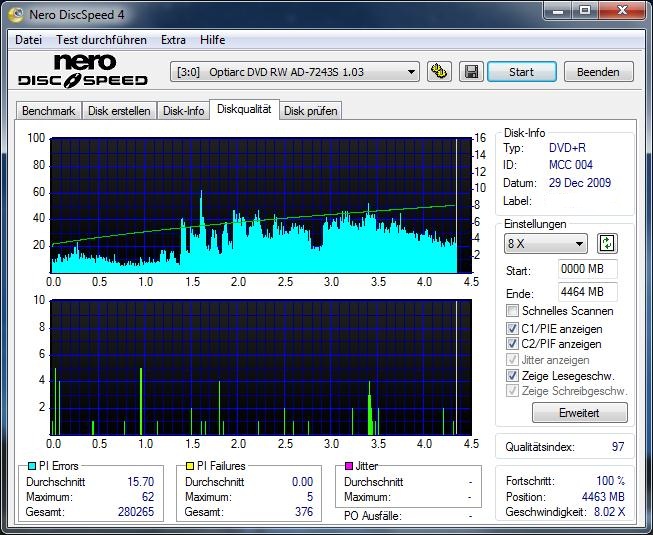
Task: Switch to the Benchmark tab
Action: click(48, 111)
